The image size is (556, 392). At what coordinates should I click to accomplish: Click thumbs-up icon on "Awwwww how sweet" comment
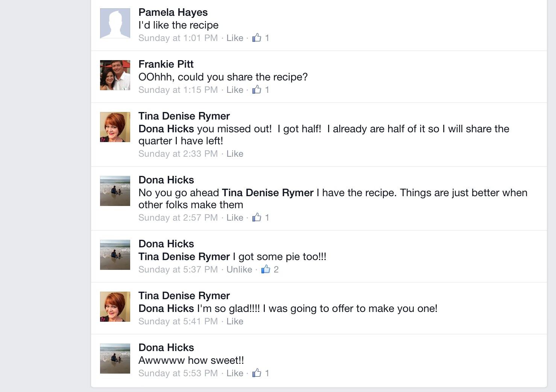click(x=257, y=373)
